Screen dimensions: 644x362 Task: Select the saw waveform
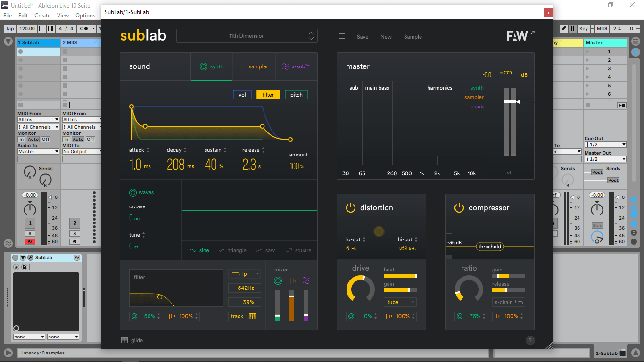(265, 250)
